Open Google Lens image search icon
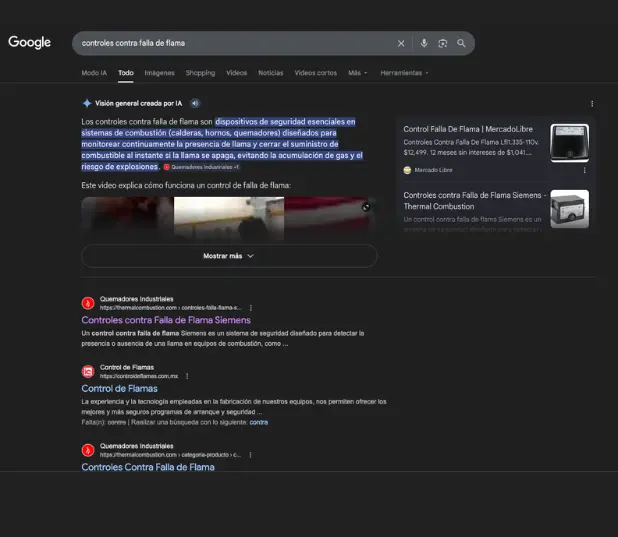The height and width of the screenshot is (537, 618). pyautogui.click(x=443, y=43)
